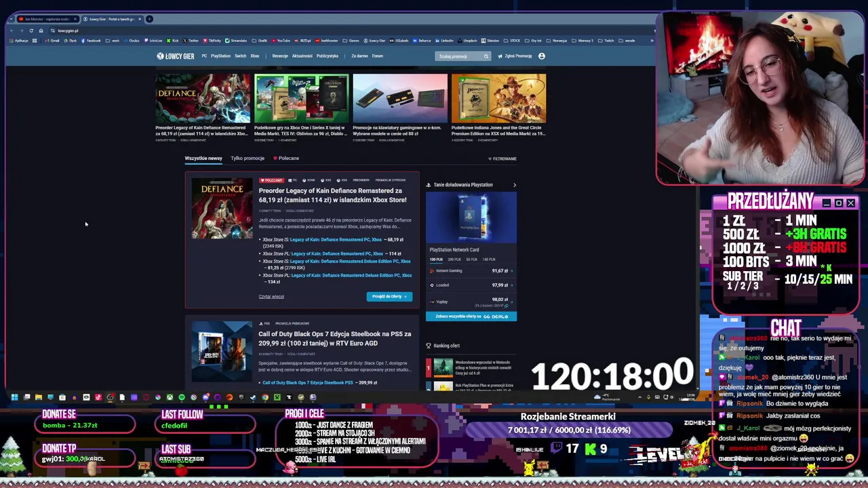
Task: Open the browser home page button
Action: tap(41, 30)
